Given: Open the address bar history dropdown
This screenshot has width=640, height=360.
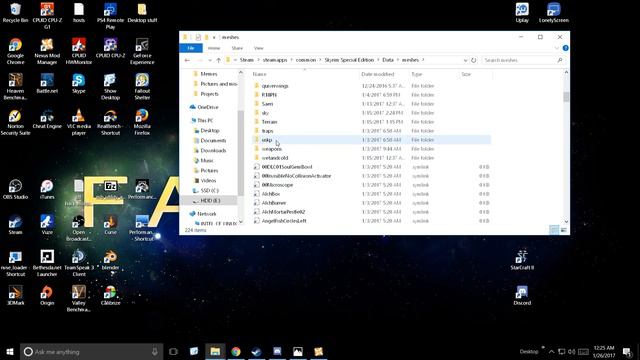Looking at the screenshot, I should (465, 60).
